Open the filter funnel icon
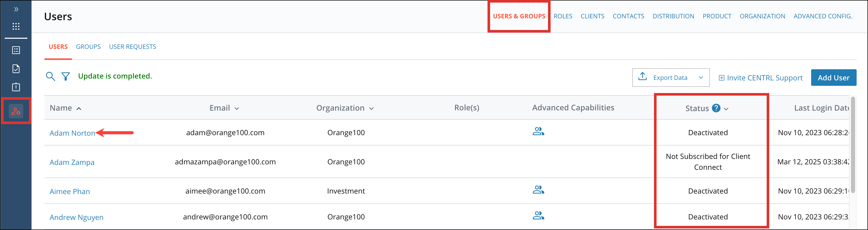 66,76
